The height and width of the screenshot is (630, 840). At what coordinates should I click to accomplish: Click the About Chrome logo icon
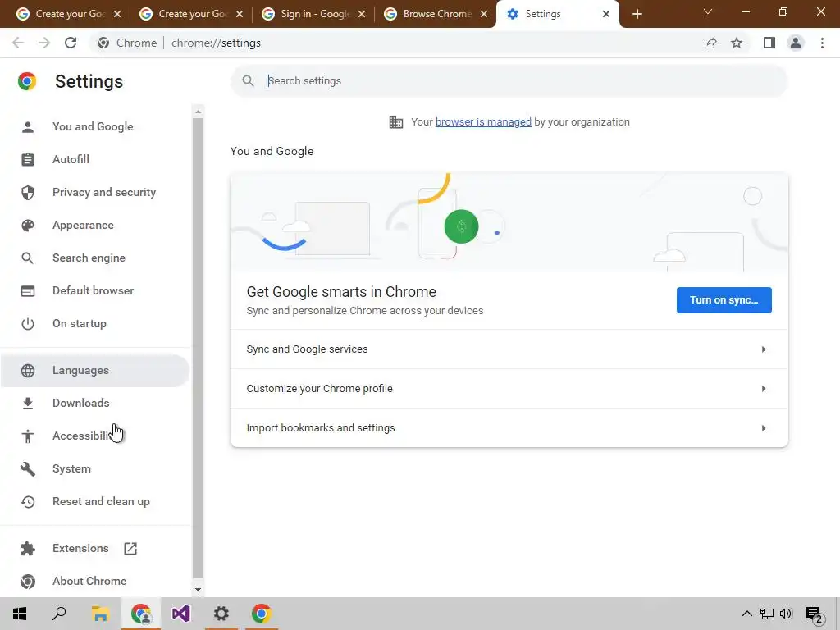tap(27, 582)
